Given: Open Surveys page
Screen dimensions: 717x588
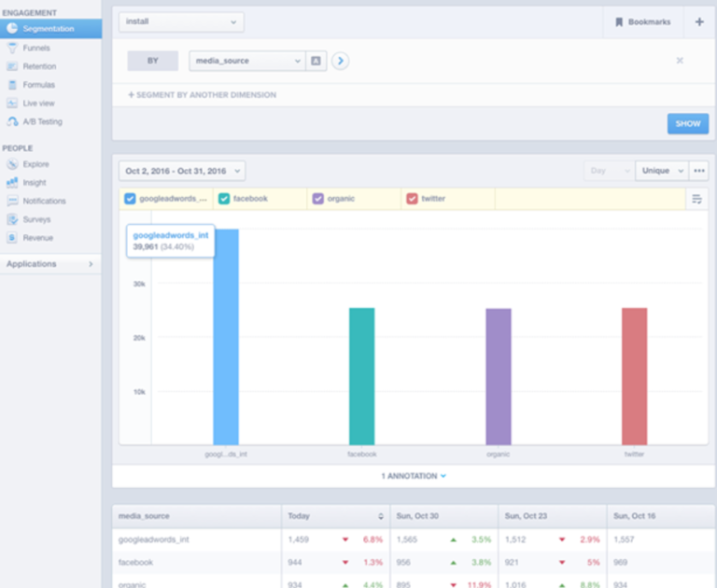Looking at the screenshot, I should pyautogui.click(x=36, y=219).
